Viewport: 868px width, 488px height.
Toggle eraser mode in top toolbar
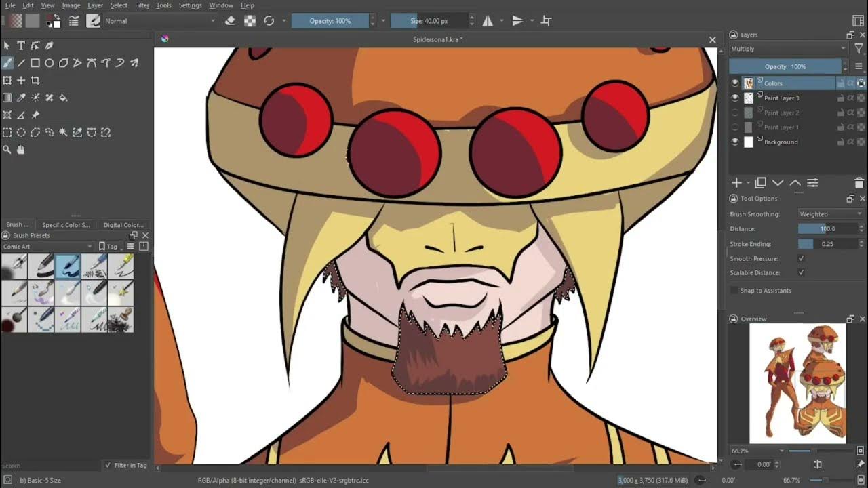pyautogui.click(x=230, y=21)
